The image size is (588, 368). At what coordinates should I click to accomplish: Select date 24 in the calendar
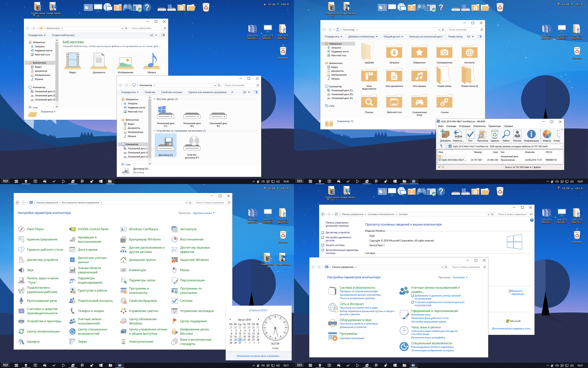coord(240,340)
